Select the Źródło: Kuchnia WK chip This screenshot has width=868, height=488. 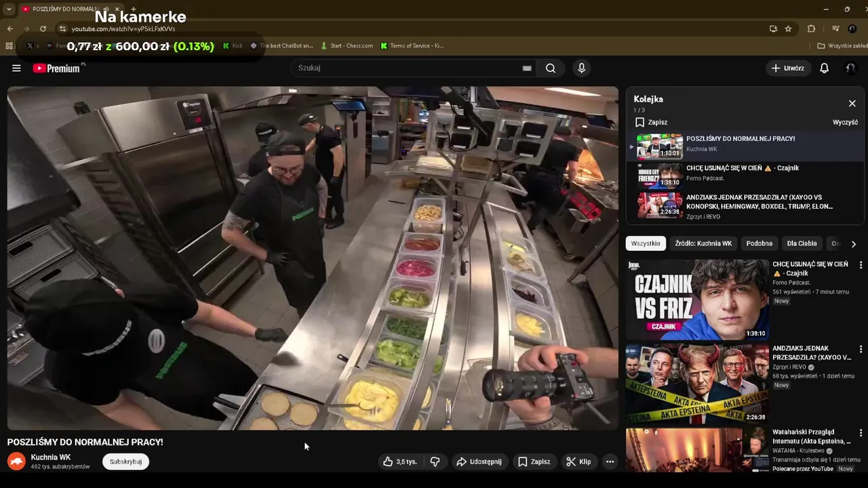click(x=703, y=243)
